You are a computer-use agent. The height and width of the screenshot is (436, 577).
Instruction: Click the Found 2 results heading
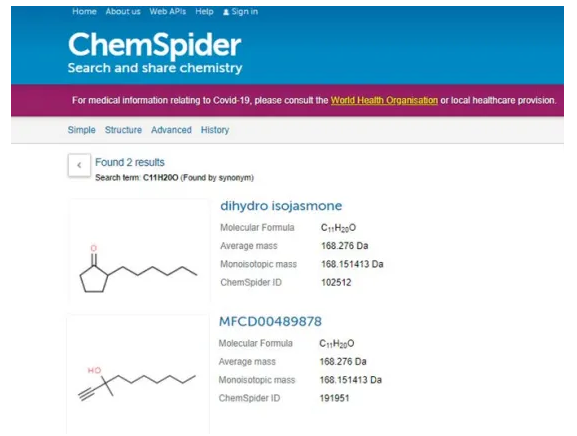[x=130, y=162]
